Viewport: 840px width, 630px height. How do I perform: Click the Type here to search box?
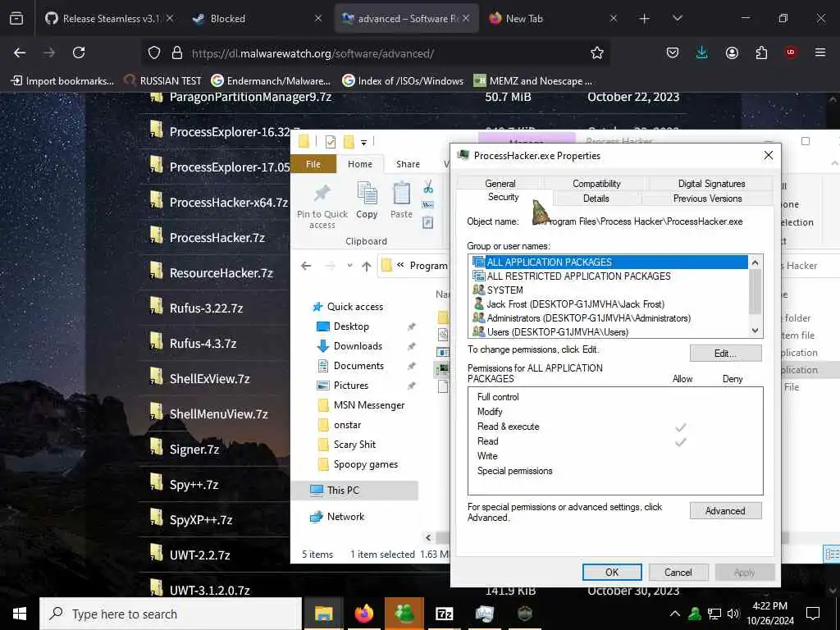171,614
